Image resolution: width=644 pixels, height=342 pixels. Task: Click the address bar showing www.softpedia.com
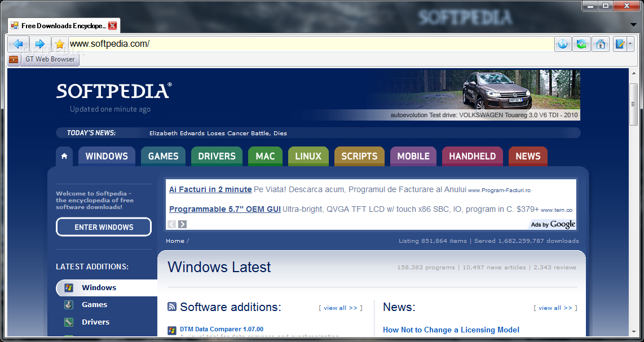pos(311,44)
